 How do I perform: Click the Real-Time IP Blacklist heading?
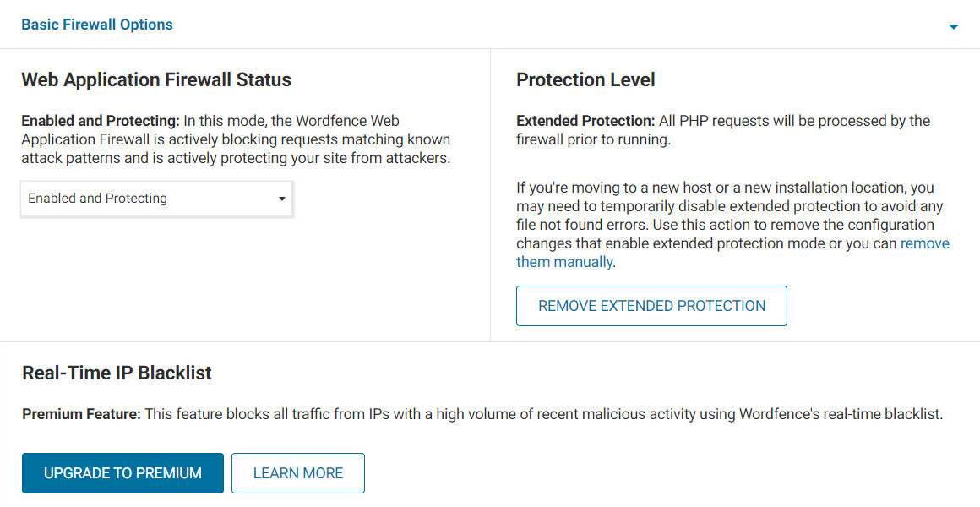click(117, 373)
